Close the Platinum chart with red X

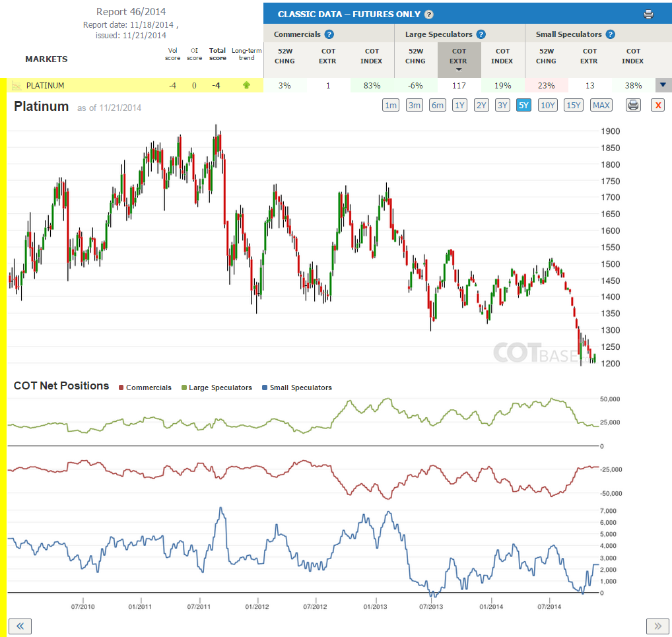pyautogui.click(x=658, y=105)
